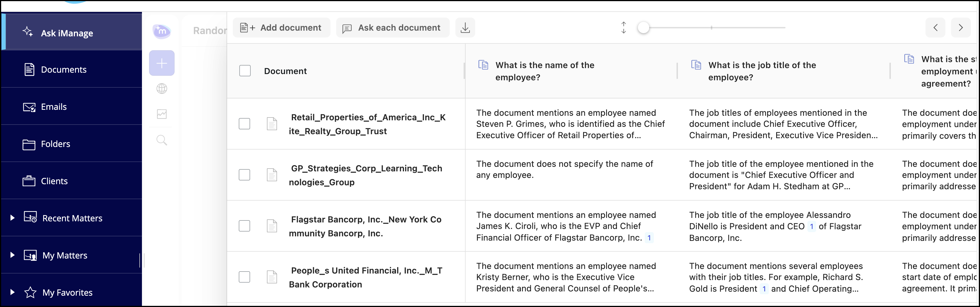Expand the My Favorites tree item
This screenshot has height=307, width=980.
click(12, 292)
